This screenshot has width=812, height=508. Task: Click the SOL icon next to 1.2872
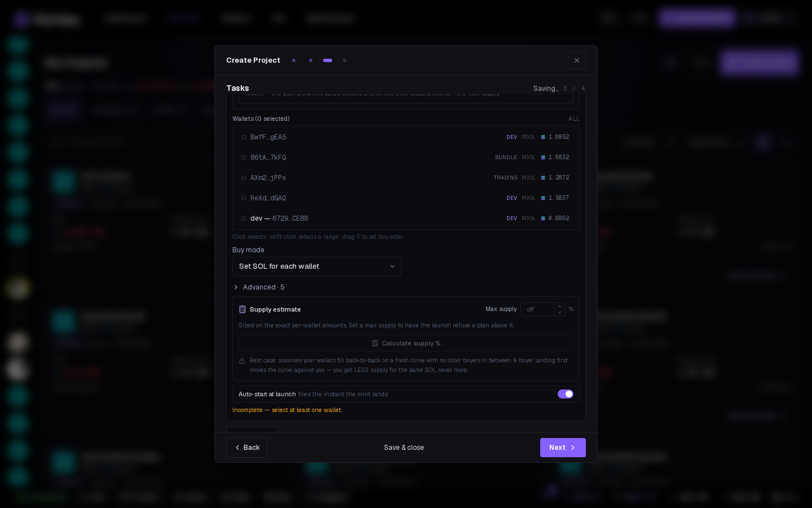pos(543,178)
